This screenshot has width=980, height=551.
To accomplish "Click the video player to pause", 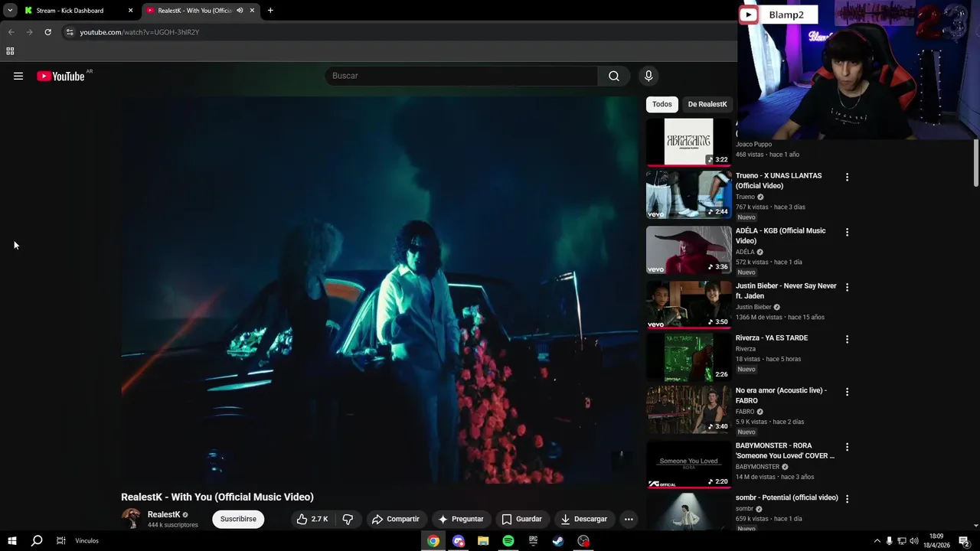I will tap(380, 289).
